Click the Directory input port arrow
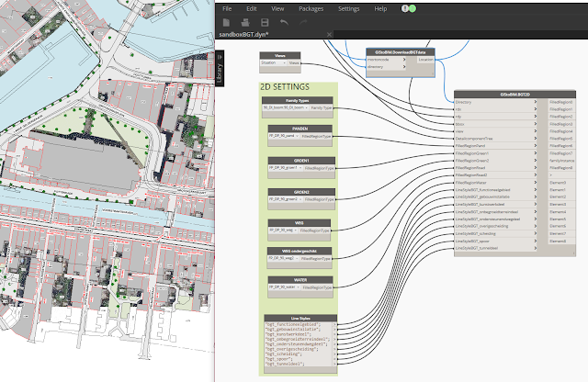This screenshot has height=382, width=588. (535, 102)
